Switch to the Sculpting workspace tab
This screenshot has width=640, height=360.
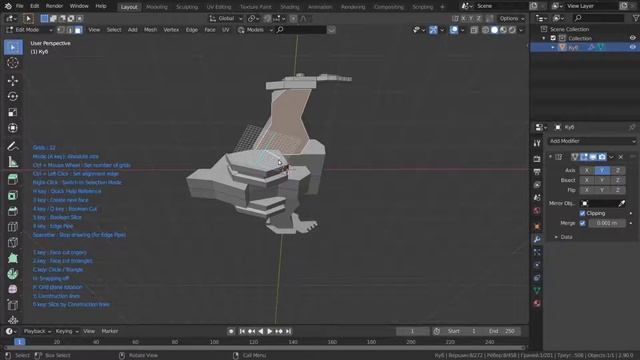(x=187, y=7)
